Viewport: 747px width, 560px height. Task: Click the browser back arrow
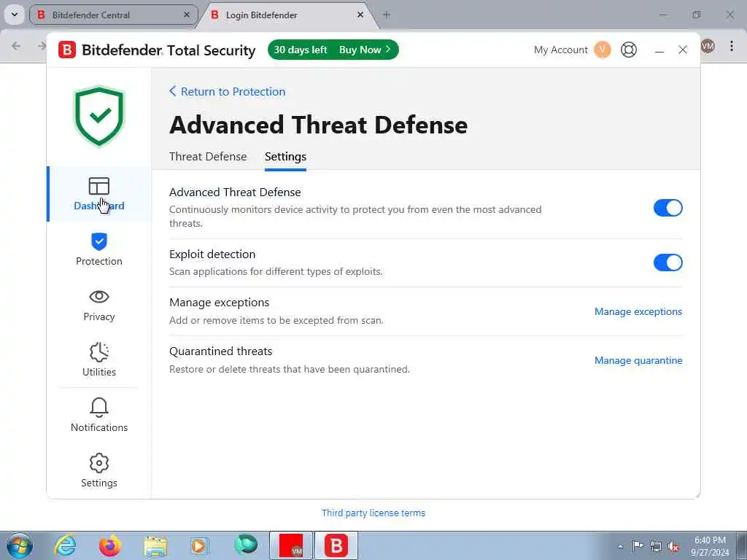[x=16, y=46]
